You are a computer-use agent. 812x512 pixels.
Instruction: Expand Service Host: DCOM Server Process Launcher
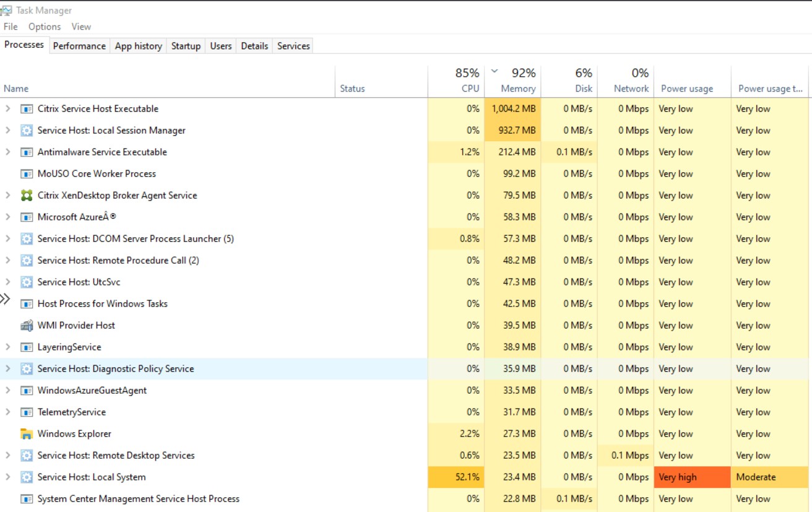pyautogui.click(x=8, y=239)
